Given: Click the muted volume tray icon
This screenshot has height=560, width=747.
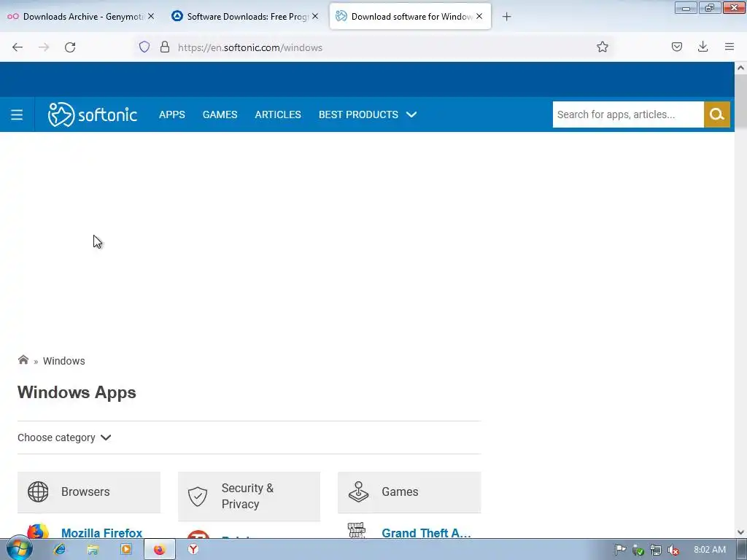Looking at the screenshot, I should (673, 550).
